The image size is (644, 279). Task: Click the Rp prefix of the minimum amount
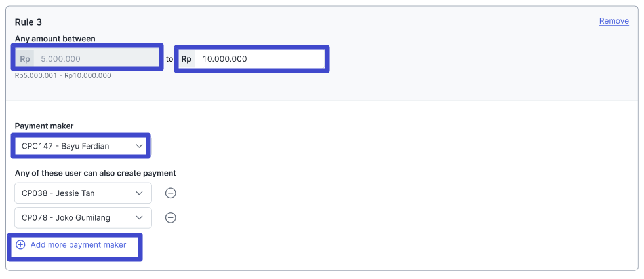(x=25, y=59)
